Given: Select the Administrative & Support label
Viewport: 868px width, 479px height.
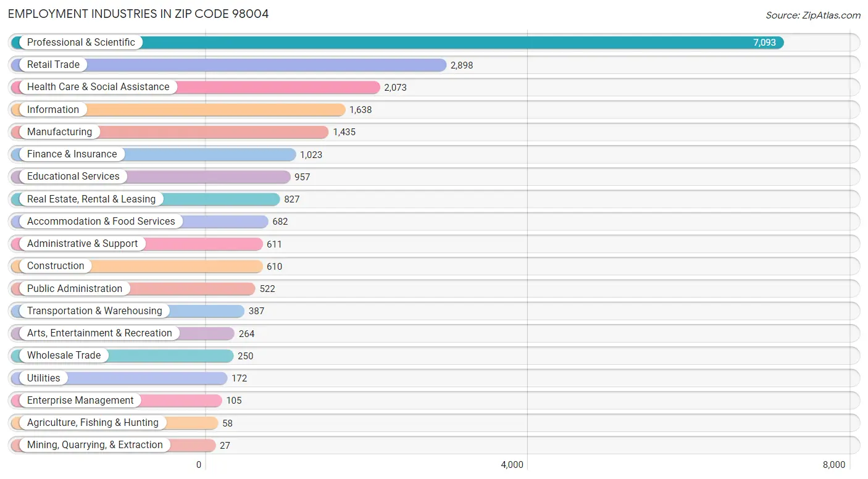Looking at the screenshot, I should pos(82,244).
